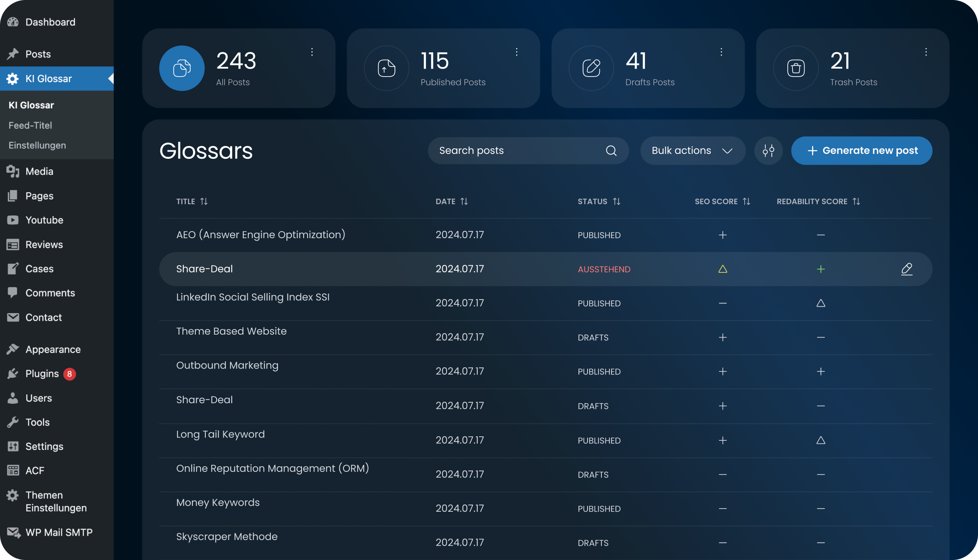Screen dimensions: 978x560
Task: Click the ACF sidebar icon
Action: click(13, 471)
